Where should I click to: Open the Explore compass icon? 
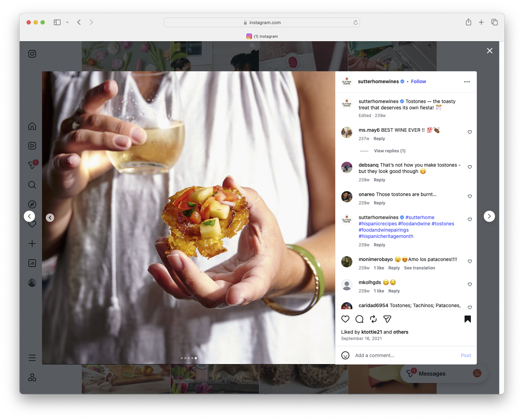(x=32, y=204)
